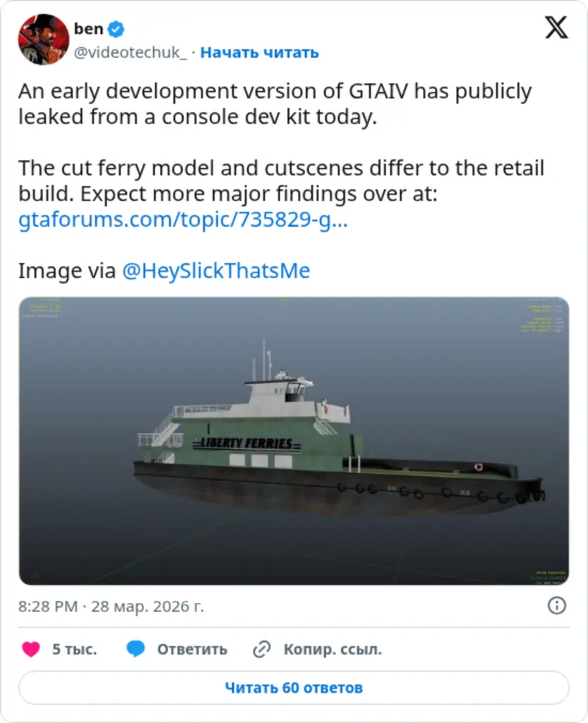Viewport: 588px width, 723px height.
Task: Open ben's profile avatar picture
Action: tap(44, 40)
